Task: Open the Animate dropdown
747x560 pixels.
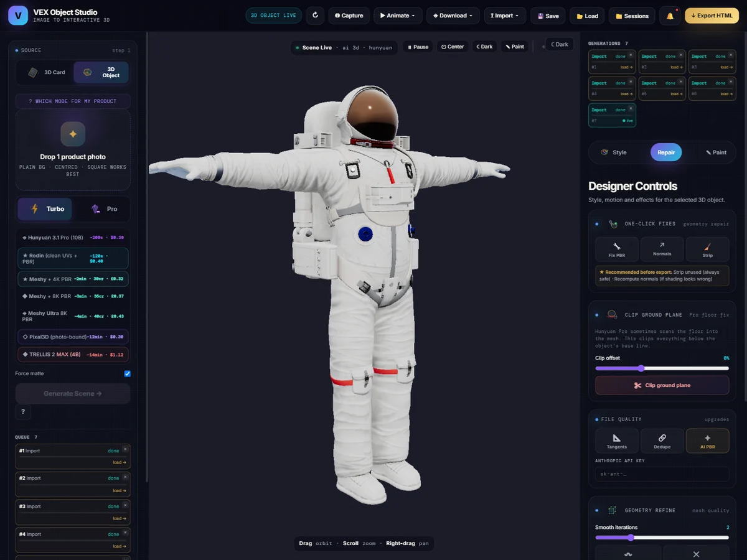Action: 398,16
